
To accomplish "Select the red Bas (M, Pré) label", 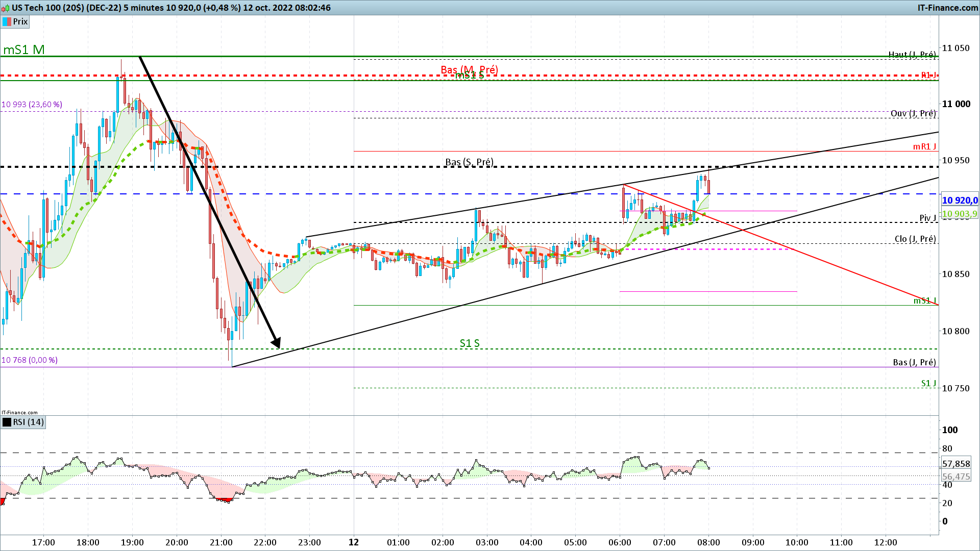I will [x=469, y=69].
